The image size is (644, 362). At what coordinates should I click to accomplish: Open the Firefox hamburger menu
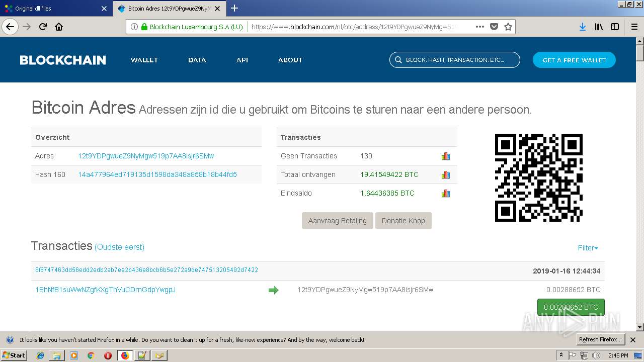coord(634,27)
